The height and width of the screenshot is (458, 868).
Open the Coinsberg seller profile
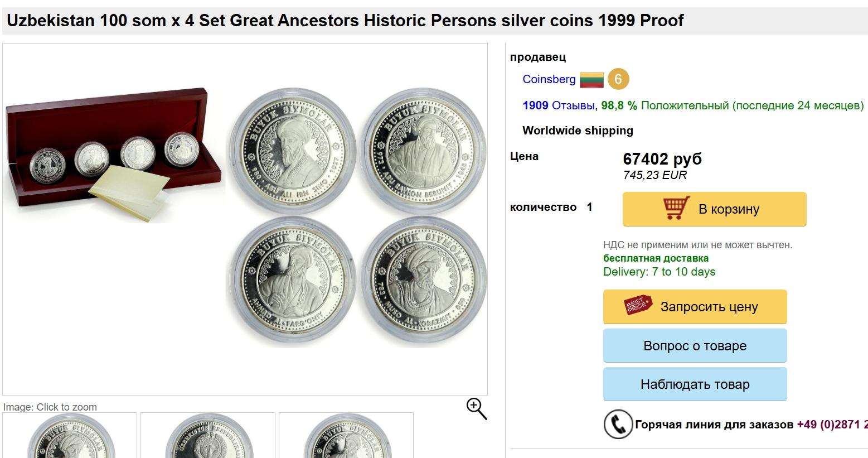(549, 79)
